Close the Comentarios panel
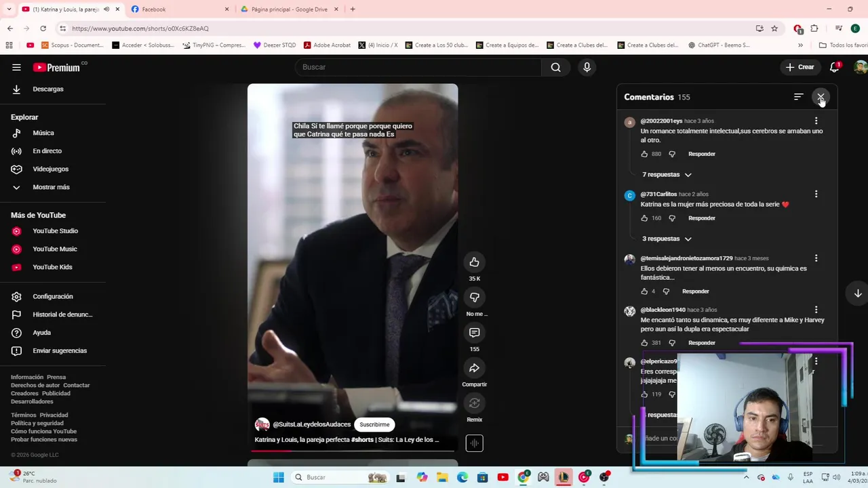868x488 pixels. (821, 97)
